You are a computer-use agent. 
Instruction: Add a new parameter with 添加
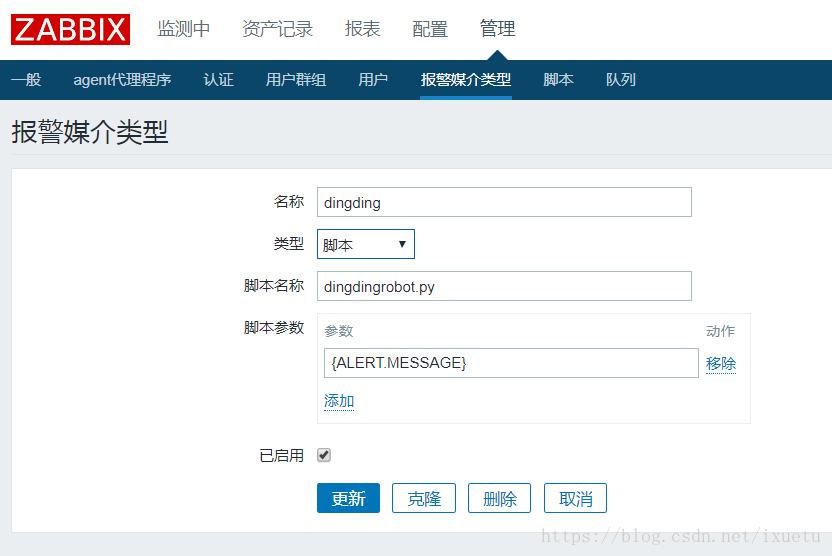click(339, 401)
